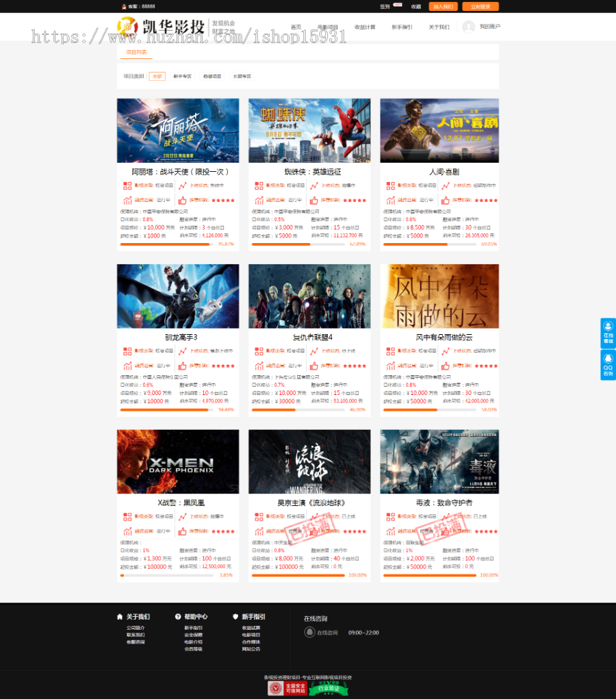
Task: Open the QQ consultation floating widget
Action: pos(608,365)
